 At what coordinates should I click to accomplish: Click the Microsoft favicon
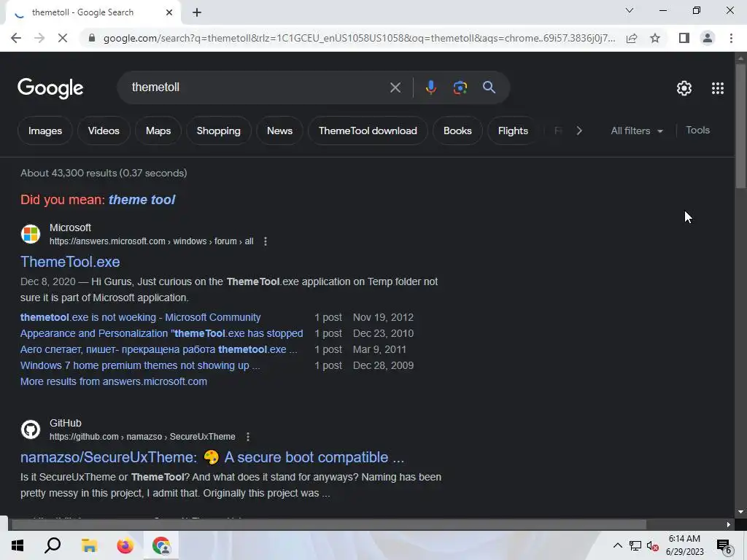[31, 234]
